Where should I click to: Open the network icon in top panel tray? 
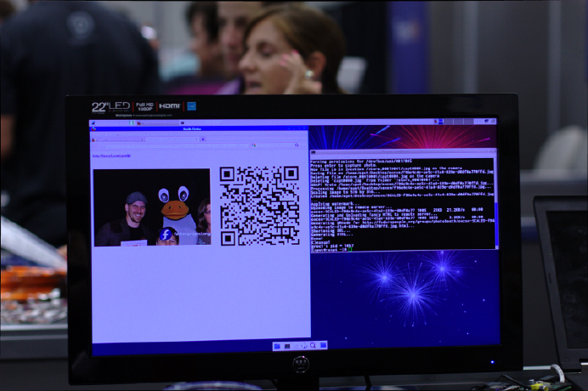pyautogui.click(x=486, y=122)
